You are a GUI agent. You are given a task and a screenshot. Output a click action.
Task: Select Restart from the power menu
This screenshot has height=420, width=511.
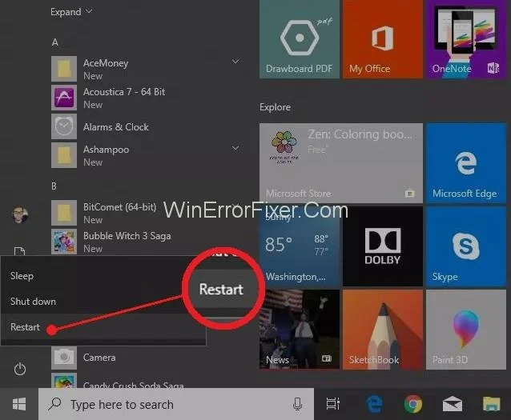point(25,327)
